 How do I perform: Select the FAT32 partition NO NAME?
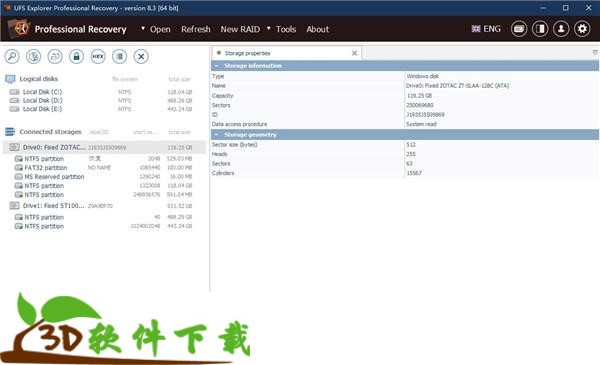coord(103,168)
